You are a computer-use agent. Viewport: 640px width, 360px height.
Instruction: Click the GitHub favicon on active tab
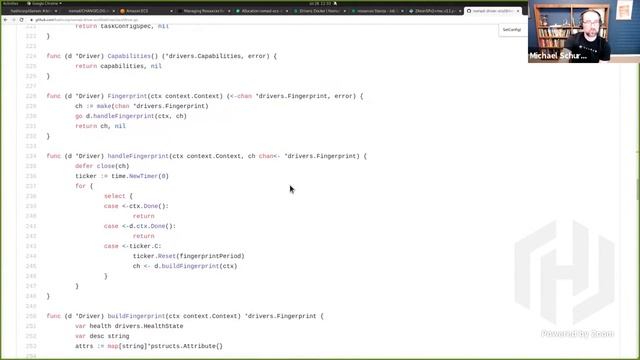click(x=469, y=11)
